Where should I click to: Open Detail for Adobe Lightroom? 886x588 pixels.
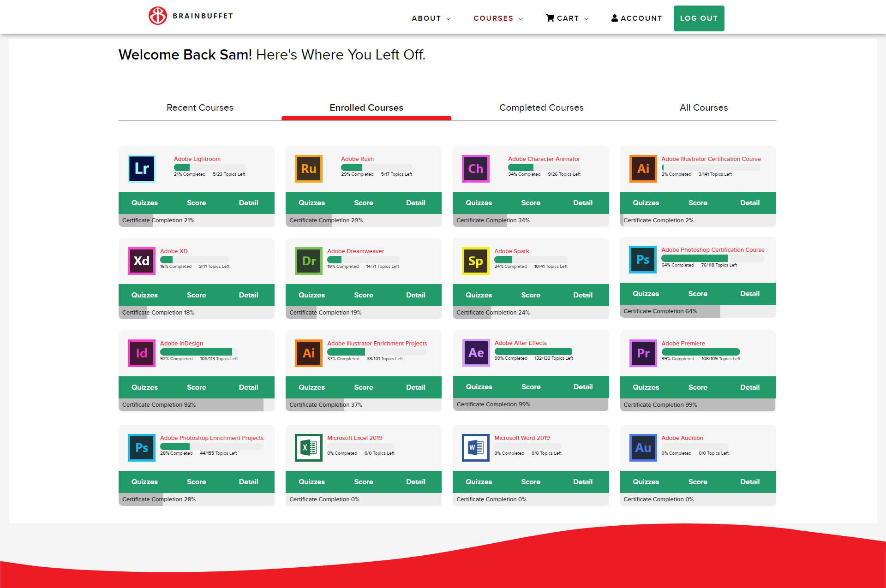[249, 203]
